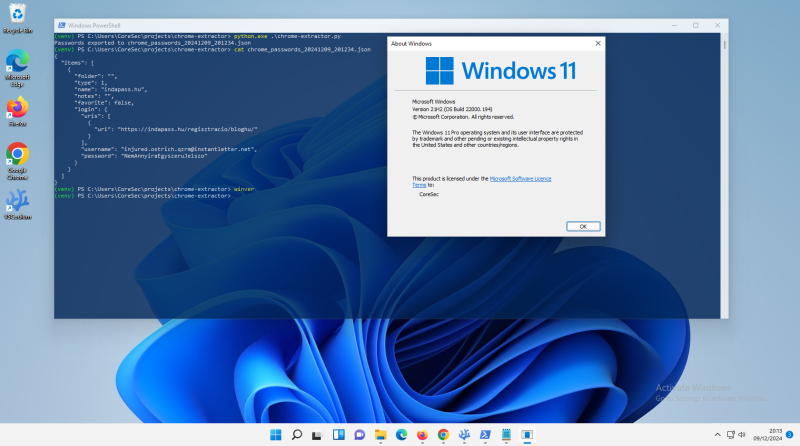Open the Chat app in the taskbar

click(360, 435)
